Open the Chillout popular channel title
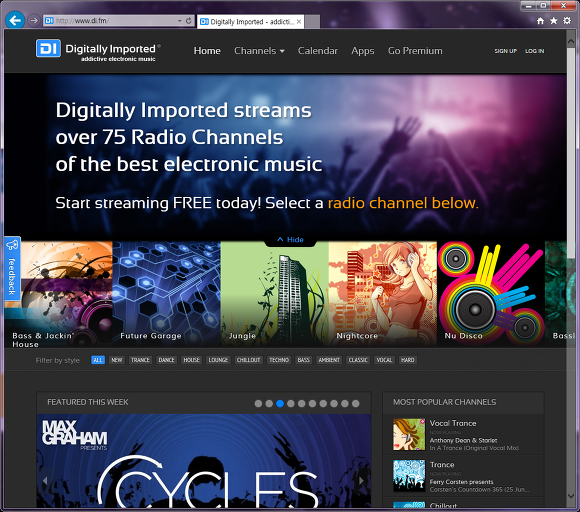This screenshot has width=580, height=512. tap(443, 506)
